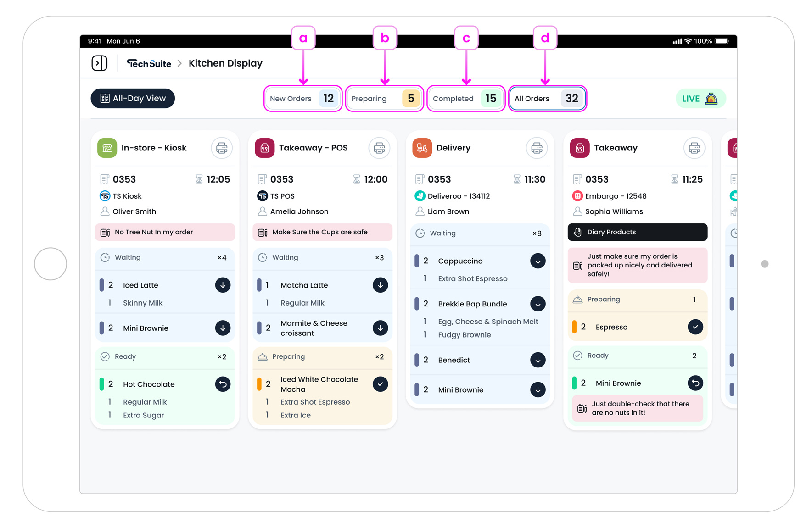Switch to New Orders tab
Viewport: 812px width, 528px height.
pyautogui.click(x=303, y=99)
